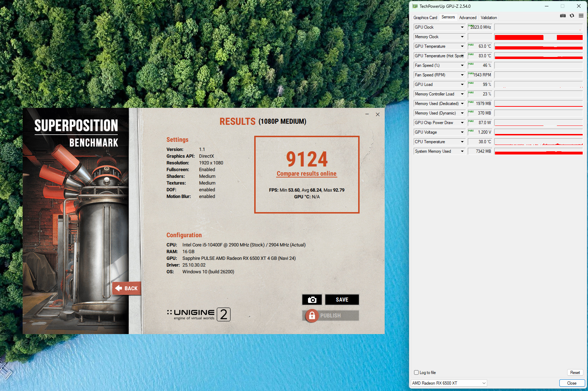Viewport: 588px width, 391px height.
Task: Click the FPS Min Avg Max line
Action: click(307, 190)
